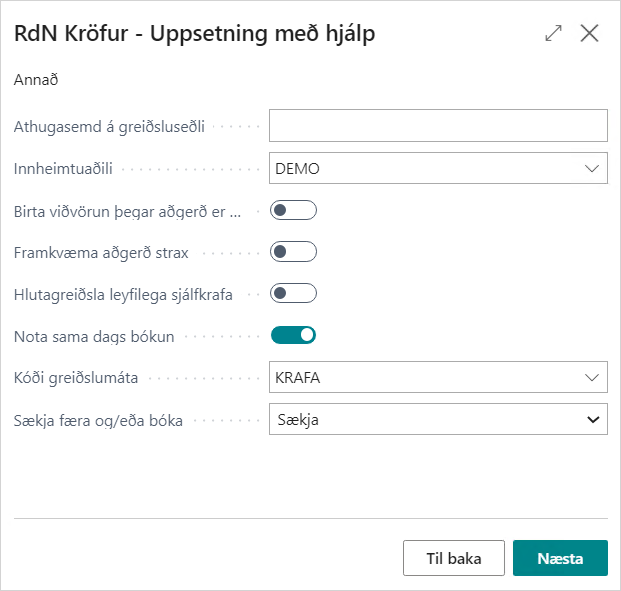
Task: Click the Annað section heading
Action: (x=36, y=80)
